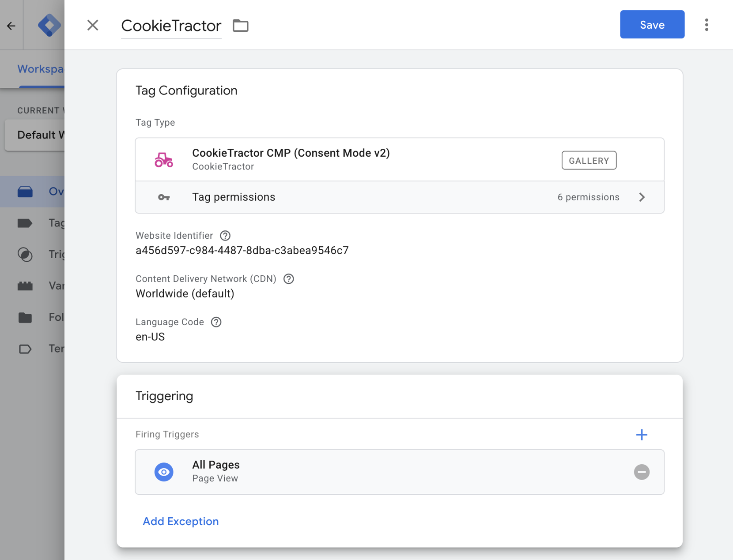
Task: Open Triggers section icon in sidebar
Action: tap(25, 254)
